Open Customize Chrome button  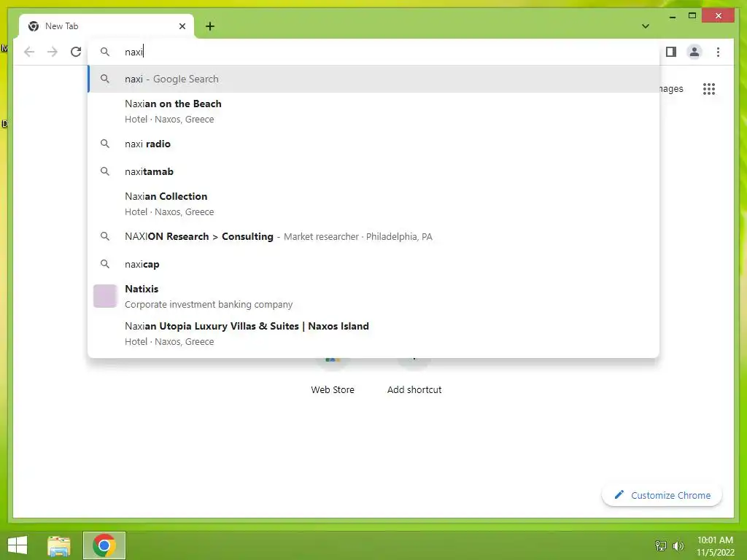pos(662,495)
